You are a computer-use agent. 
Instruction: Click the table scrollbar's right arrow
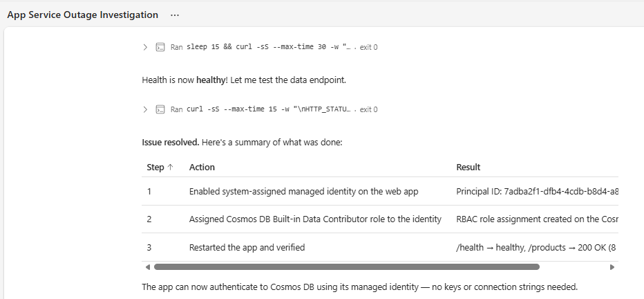coord(612,266)
